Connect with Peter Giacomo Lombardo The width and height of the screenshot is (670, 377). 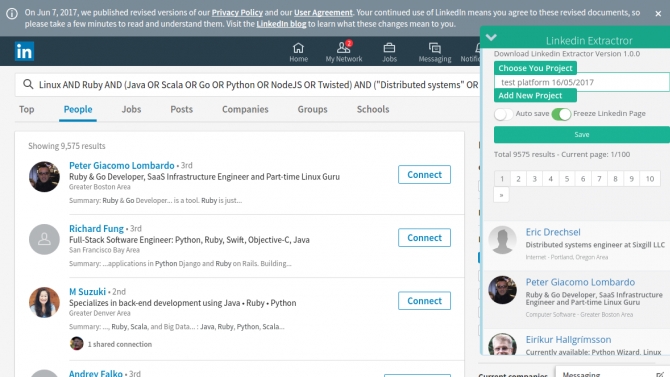[x=424, y=174]
